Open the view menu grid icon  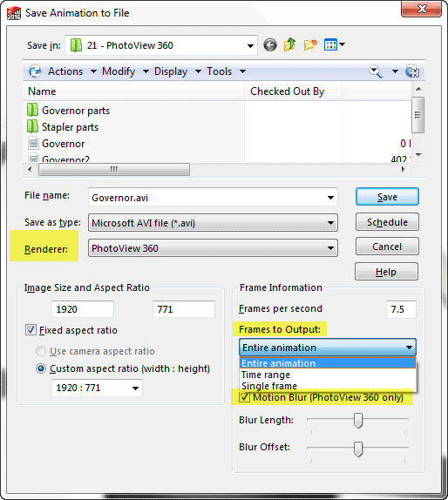click(x=335, y=44)
